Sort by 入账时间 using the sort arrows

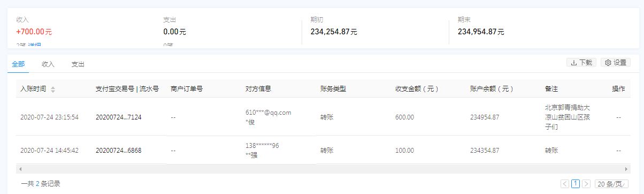(53, 89)
